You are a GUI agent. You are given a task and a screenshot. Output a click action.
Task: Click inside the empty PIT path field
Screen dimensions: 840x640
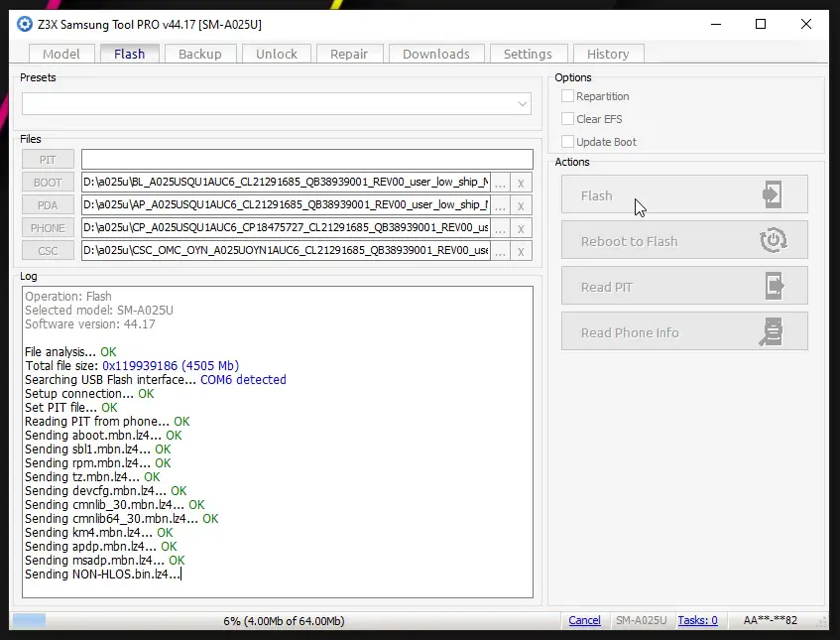(x=306, y=160)
